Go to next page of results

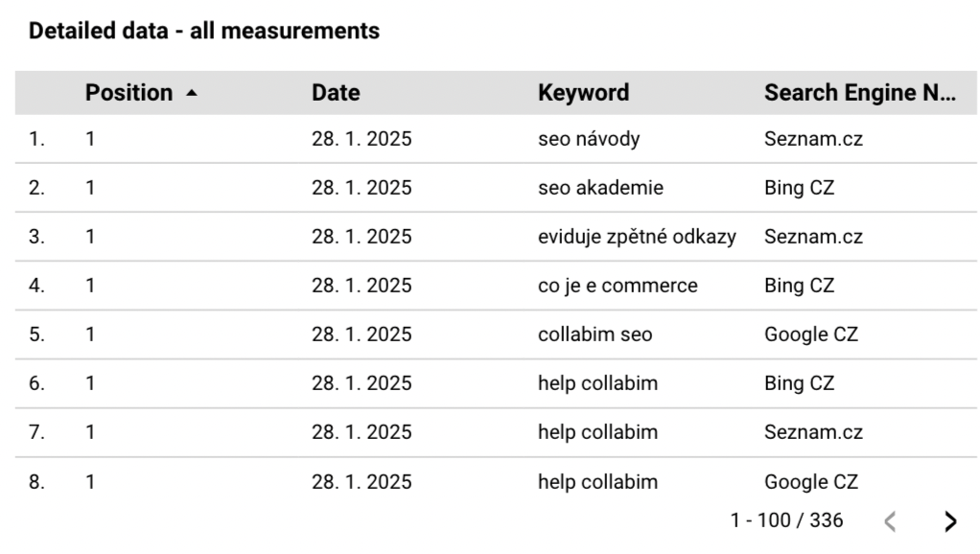950,520
